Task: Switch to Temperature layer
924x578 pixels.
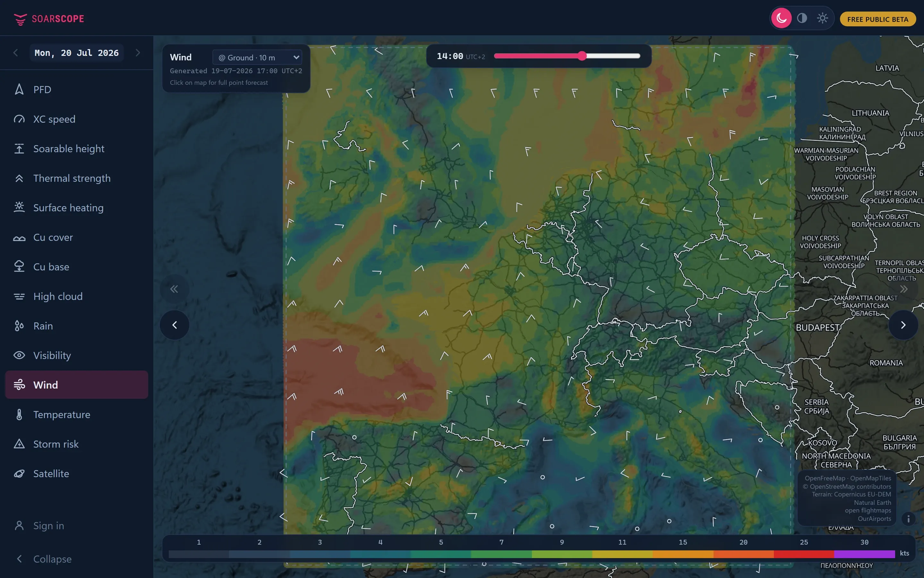Action: pyautogui.click(x=76, y=414)
